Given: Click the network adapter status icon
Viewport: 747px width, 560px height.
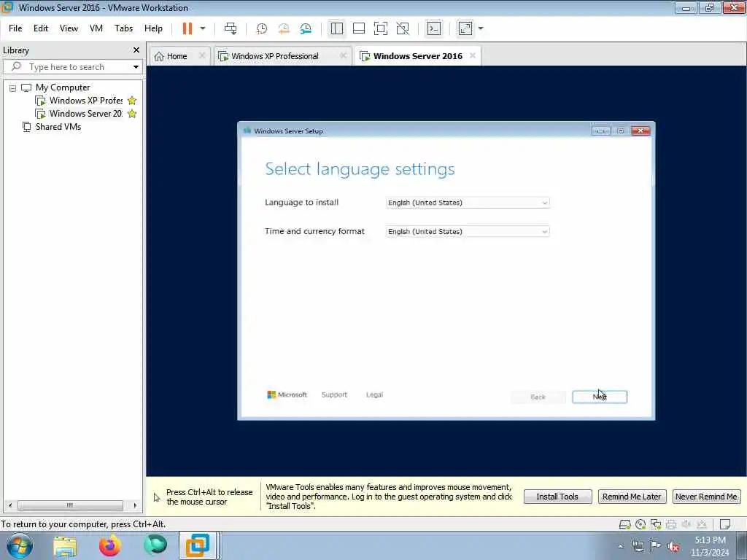Looking at the screenshot, I should click(x=656, y=525).
